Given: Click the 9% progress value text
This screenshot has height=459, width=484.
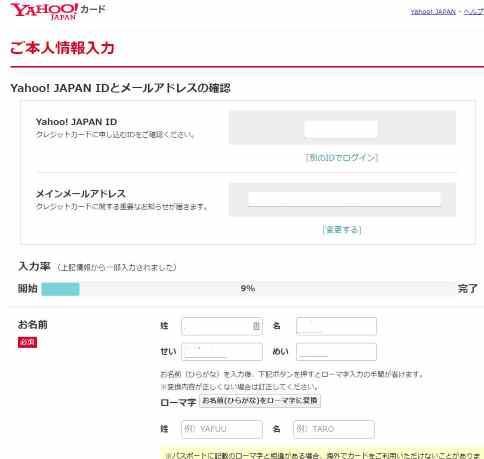Looking at the screenshot, I should 248,288.
